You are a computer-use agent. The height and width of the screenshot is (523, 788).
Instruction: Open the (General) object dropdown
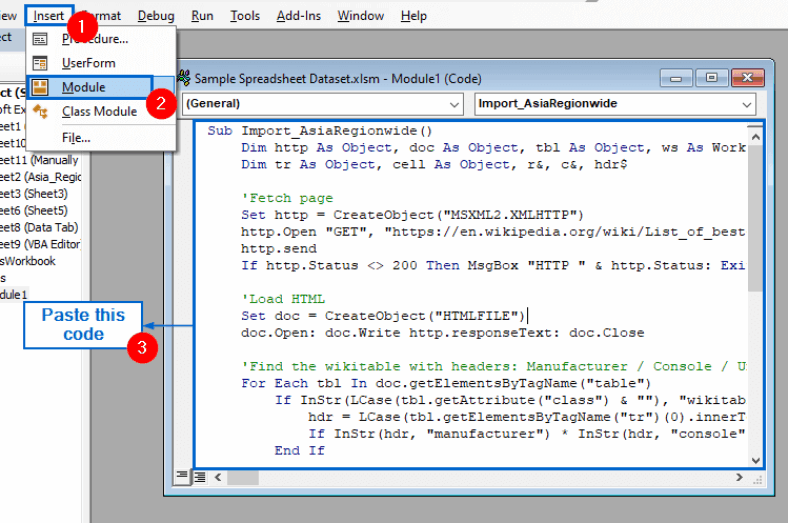323,104
